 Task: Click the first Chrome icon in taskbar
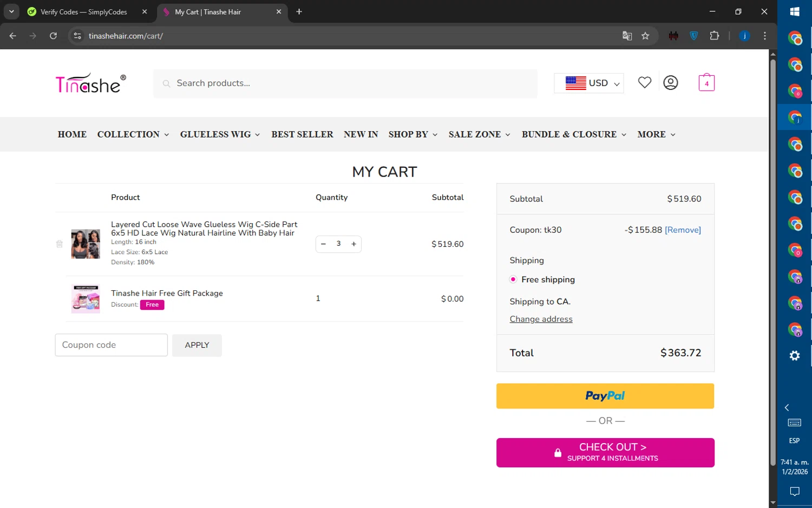795,38
